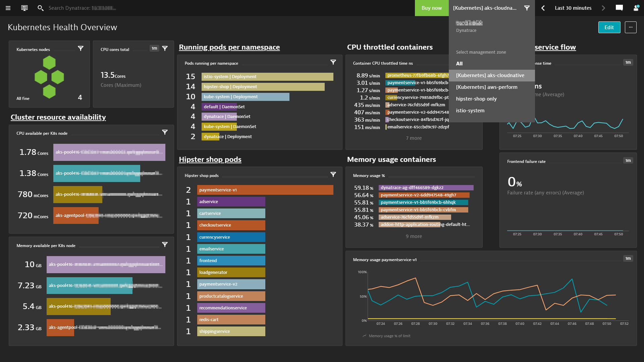Viewport: 644px width, 362px height.
Task: Open the hamburger navigation menu
Action: click(x=8, y=8)
